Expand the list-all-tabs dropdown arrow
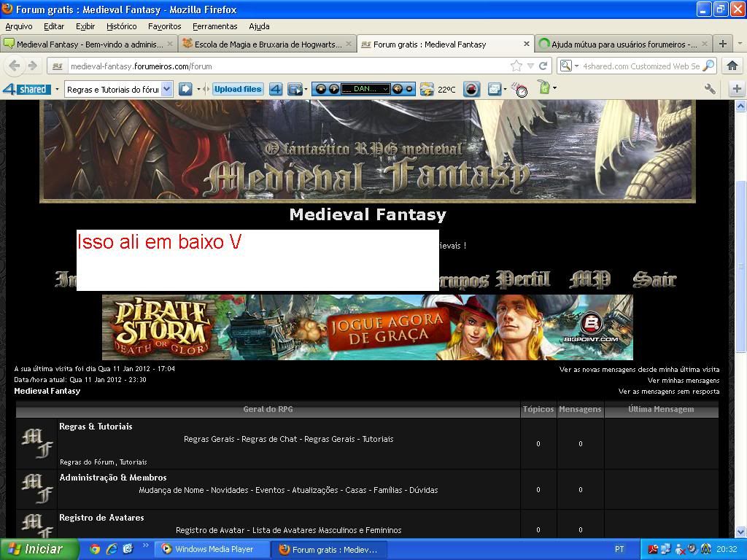This screenshot has height=560, width=747. pyautogui.click(x=740, y=44)
